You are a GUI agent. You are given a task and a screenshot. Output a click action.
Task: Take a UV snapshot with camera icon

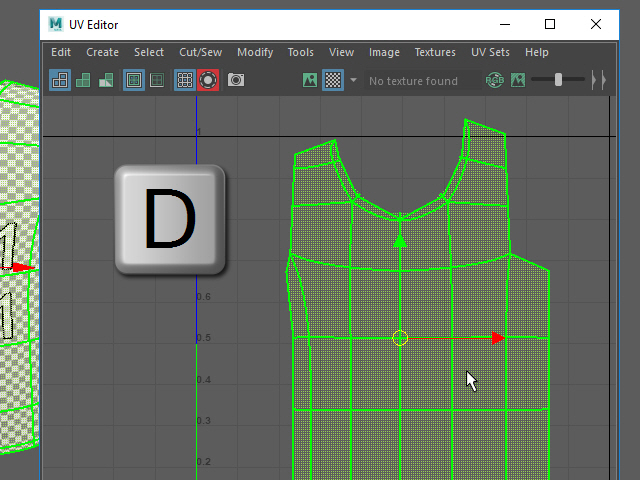pyautogui.click(x=236, y=80)
